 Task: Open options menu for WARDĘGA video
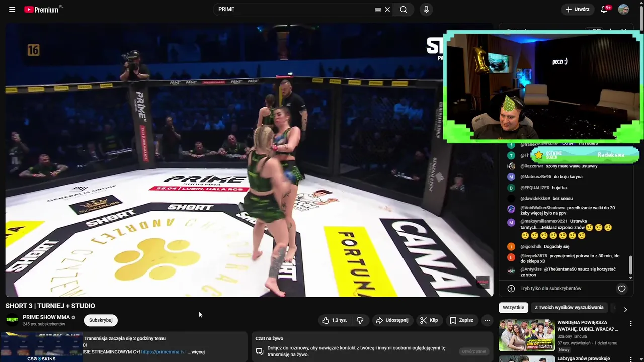point(630,324)
